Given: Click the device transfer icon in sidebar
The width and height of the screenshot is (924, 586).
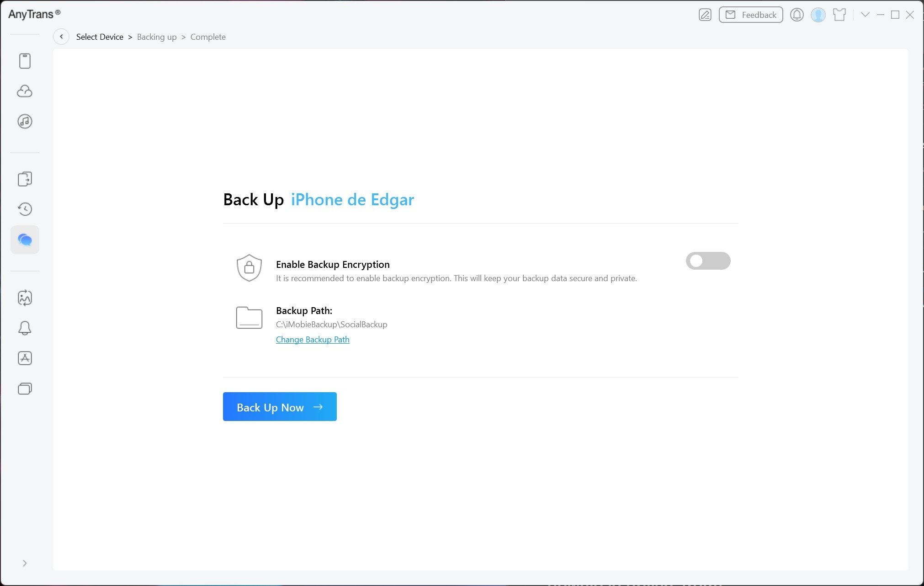Looking at the screenshot, I should pyautogui.click(x=25, y=178).
